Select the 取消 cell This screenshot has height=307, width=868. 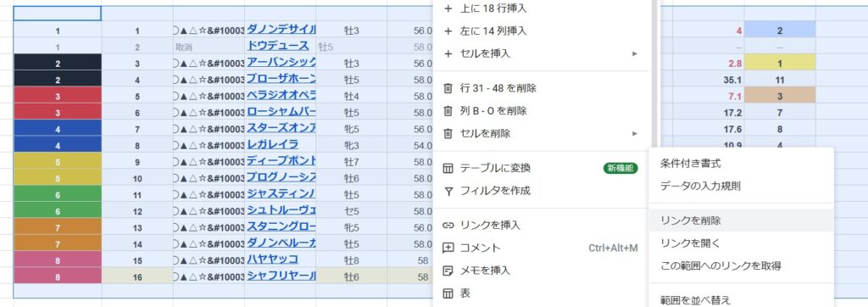[x=209, y=47]
